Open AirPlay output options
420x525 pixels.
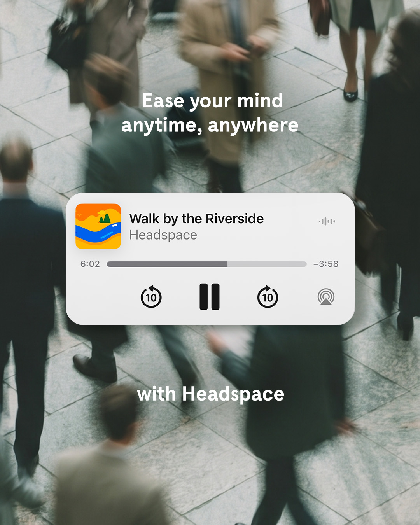point(326,297)
